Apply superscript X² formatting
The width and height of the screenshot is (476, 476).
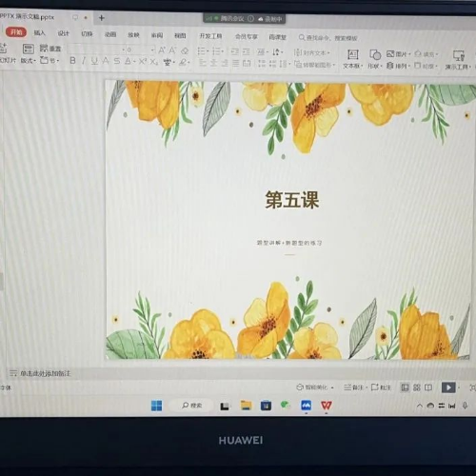[x=143, y=61]
